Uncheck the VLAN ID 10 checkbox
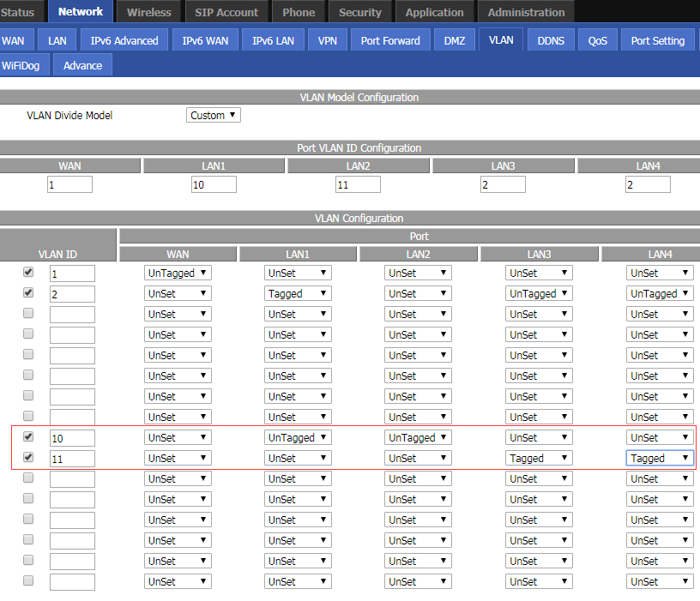 [28, 436]
